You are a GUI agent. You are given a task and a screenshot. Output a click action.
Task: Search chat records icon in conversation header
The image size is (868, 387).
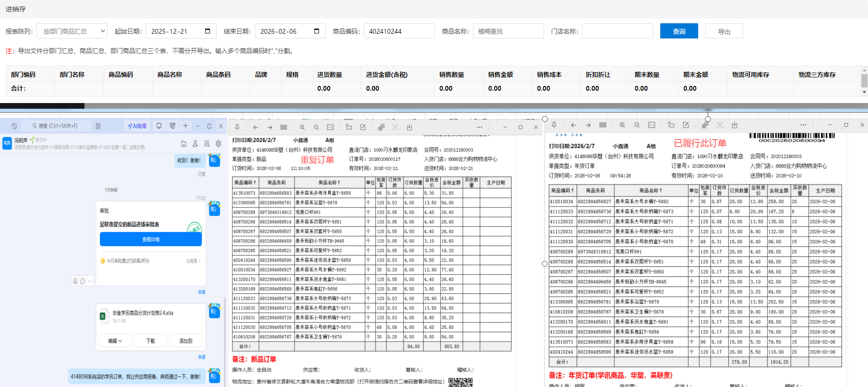[x=207, y=143]
